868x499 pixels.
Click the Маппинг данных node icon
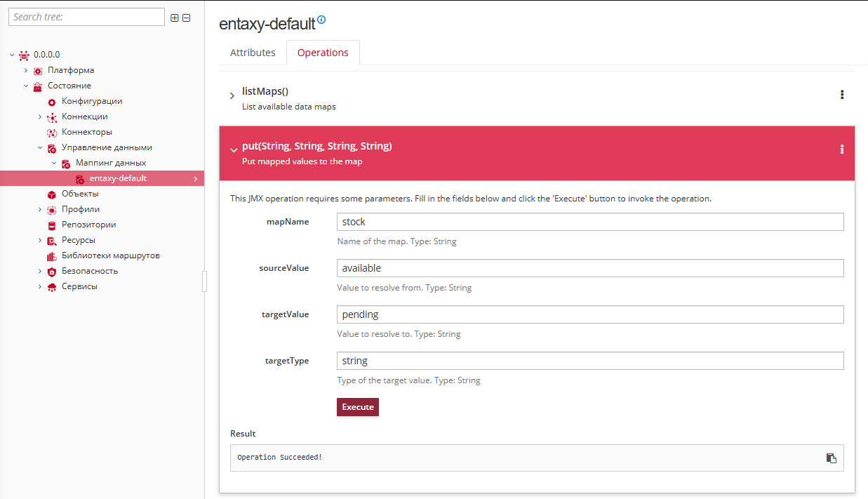66,162
